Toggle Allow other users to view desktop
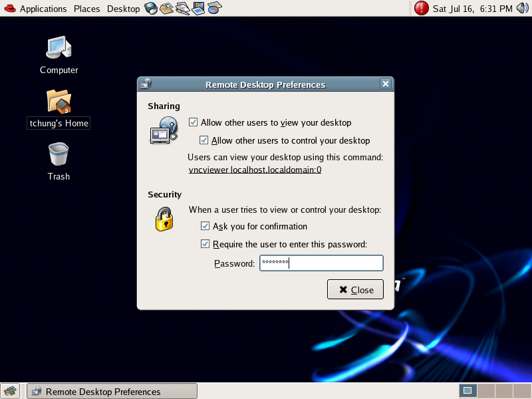The height and width of the screenshot is (399, 532). pos(193,122)
